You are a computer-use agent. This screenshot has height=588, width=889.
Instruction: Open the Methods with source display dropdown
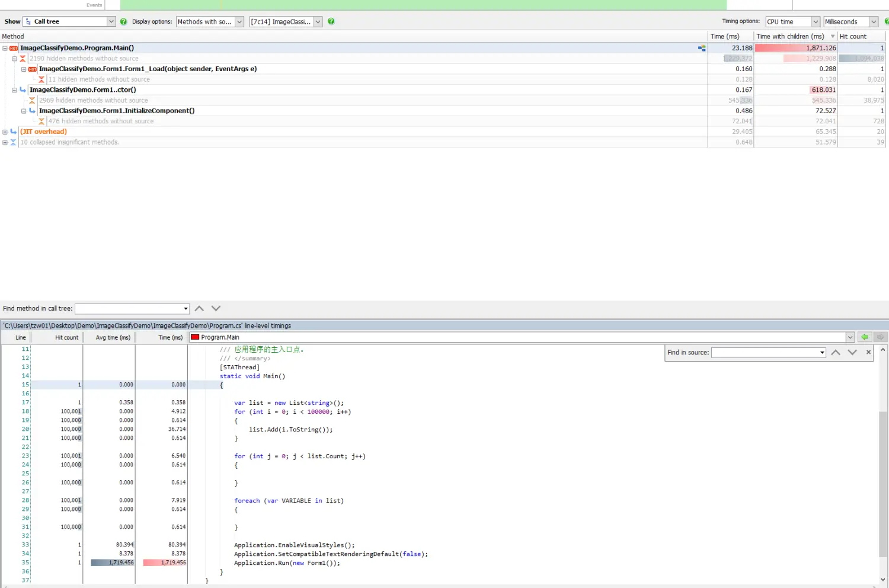(239, 21)
